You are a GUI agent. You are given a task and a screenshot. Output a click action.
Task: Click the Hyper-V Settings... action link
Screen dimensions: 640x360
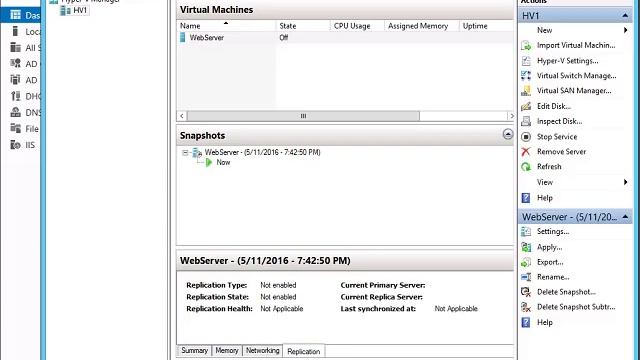[567, 61]
